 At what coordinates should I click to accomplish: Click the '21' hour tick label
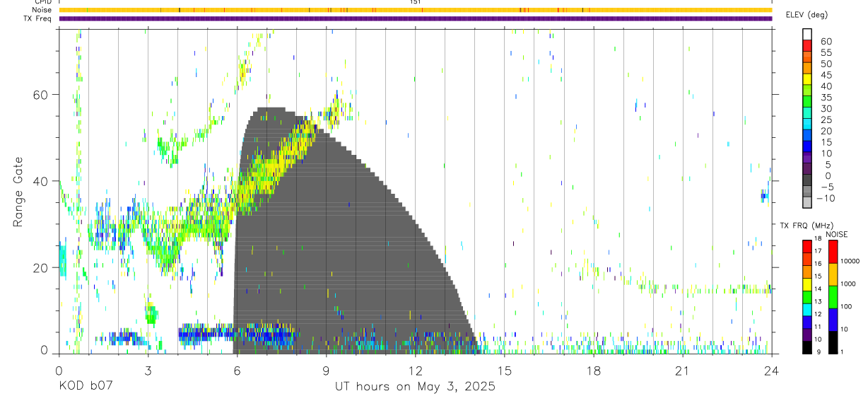point(683,371)
